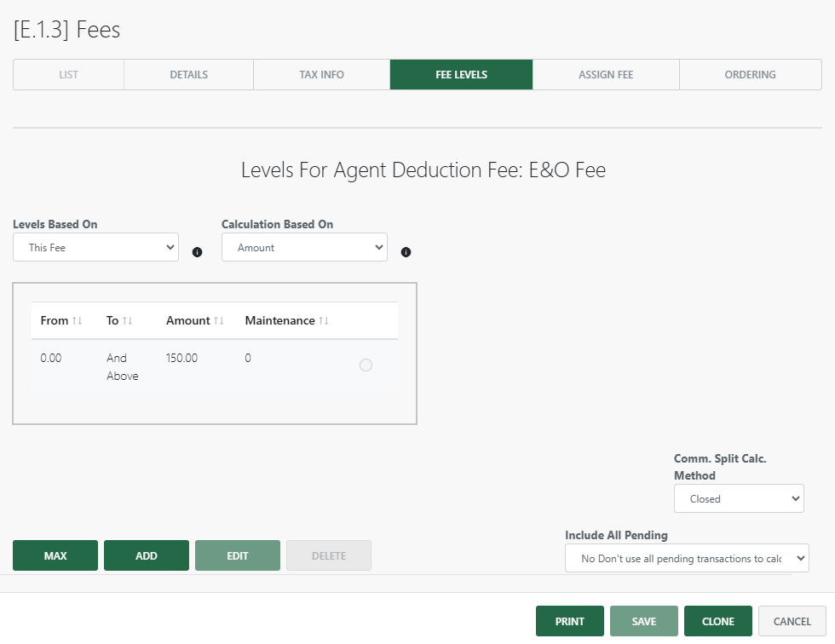Click the MAX button

pos(55,555)
